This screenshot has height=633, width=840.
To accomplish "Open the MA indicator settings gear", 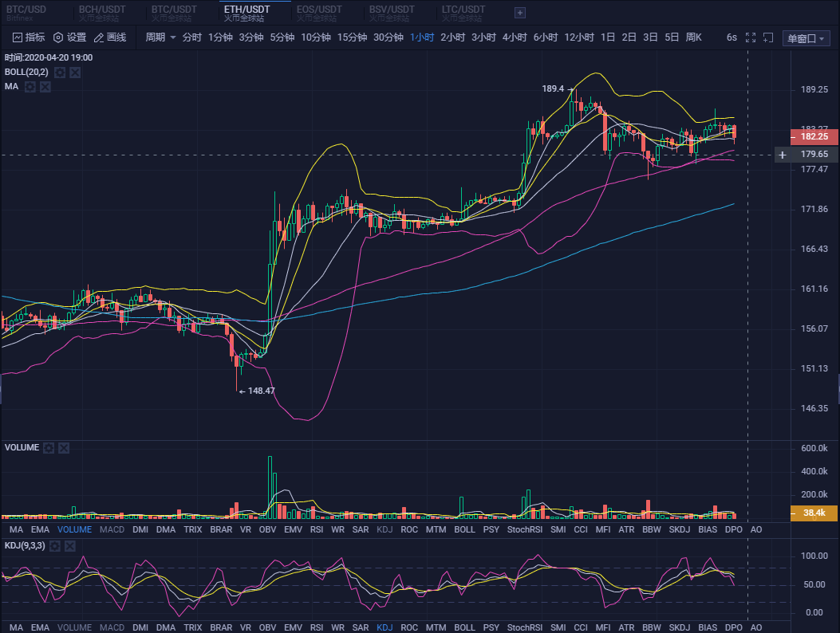I will point(30,86).
